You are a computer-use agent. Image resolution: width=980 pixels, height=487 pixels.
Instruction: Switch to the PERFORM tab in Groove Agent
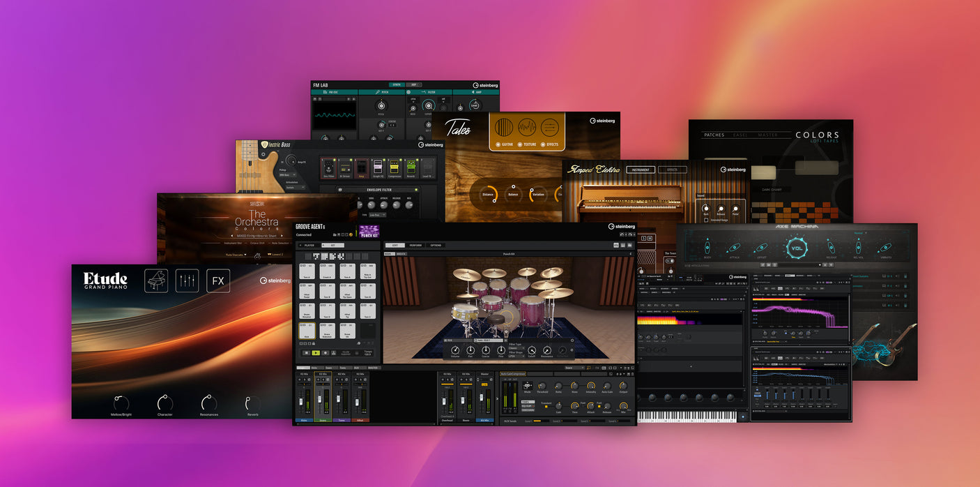415,246
